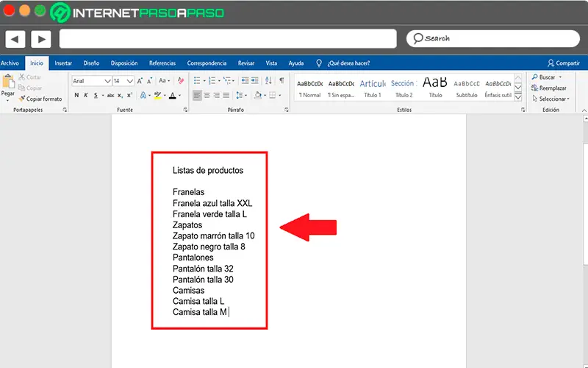This screenshot has width=588, height=368.
Task: Toggle bold with the N button
Action: [x=76, y=96]
